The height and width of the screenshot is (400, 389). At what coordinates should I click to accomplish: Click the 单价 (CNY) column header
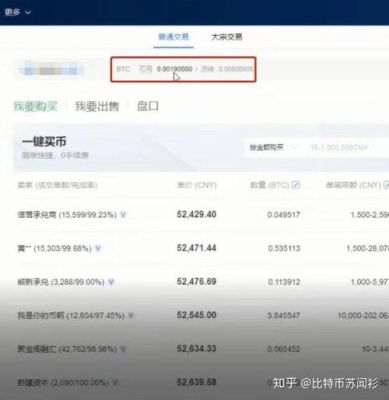pyautogui.click(x=197, y=185)
